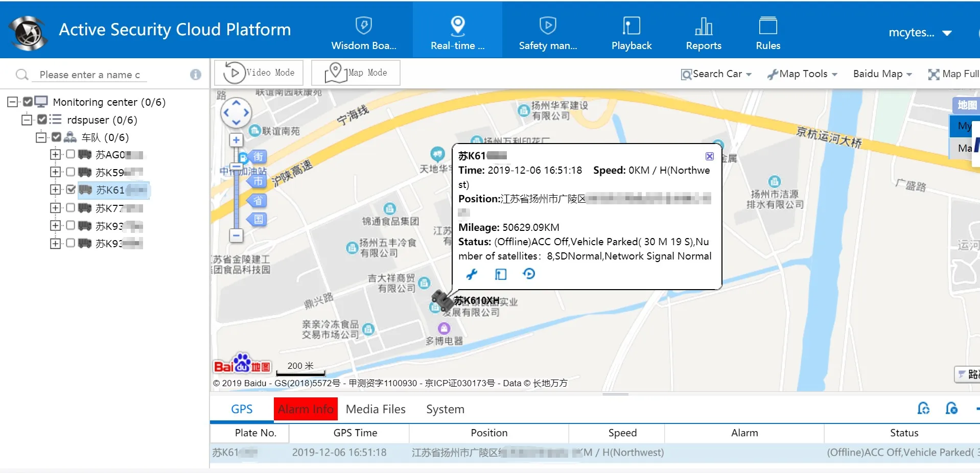Check the 苏K77 vehicle checkbox
980x473 pixels.
click(71, 208)
